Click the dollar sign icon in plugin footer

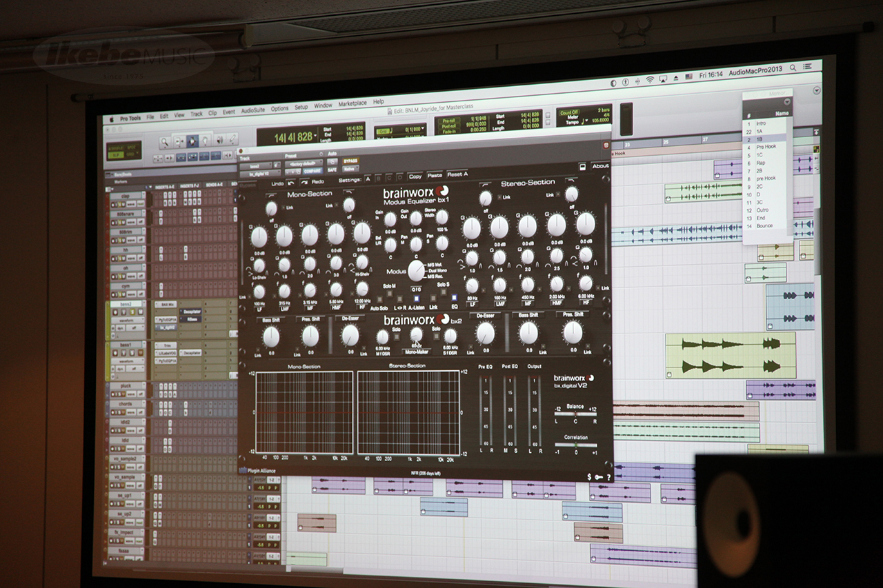coord(588,476)
